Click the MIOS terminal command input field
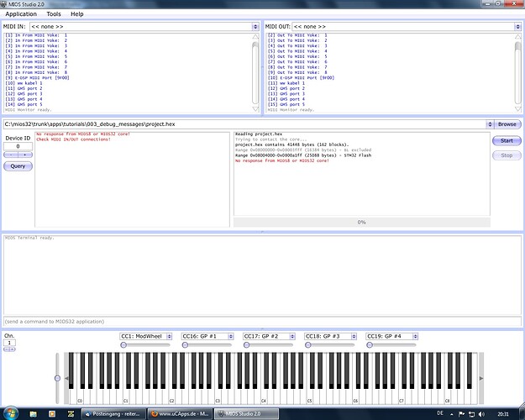Screen dimensions: 525x420 [x=262, y=322]
